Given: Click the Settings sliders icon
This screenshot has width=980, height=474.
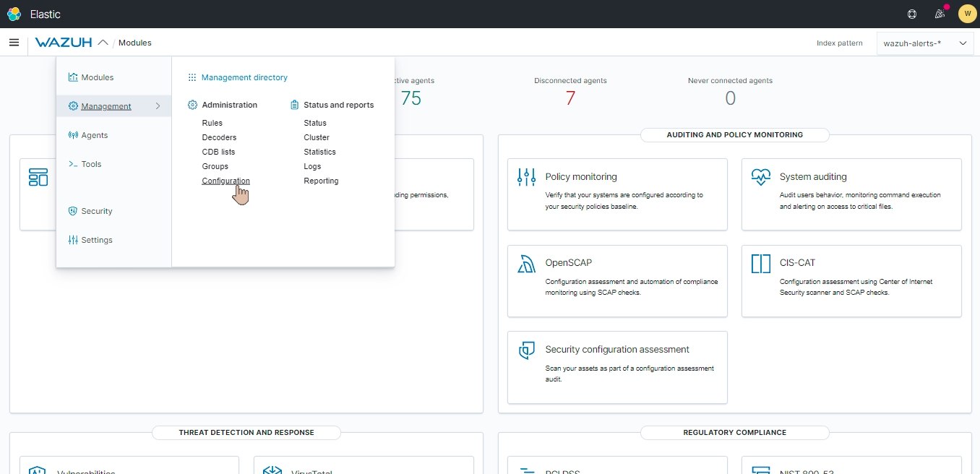Looking at the screenshot, I should point(73,240).
